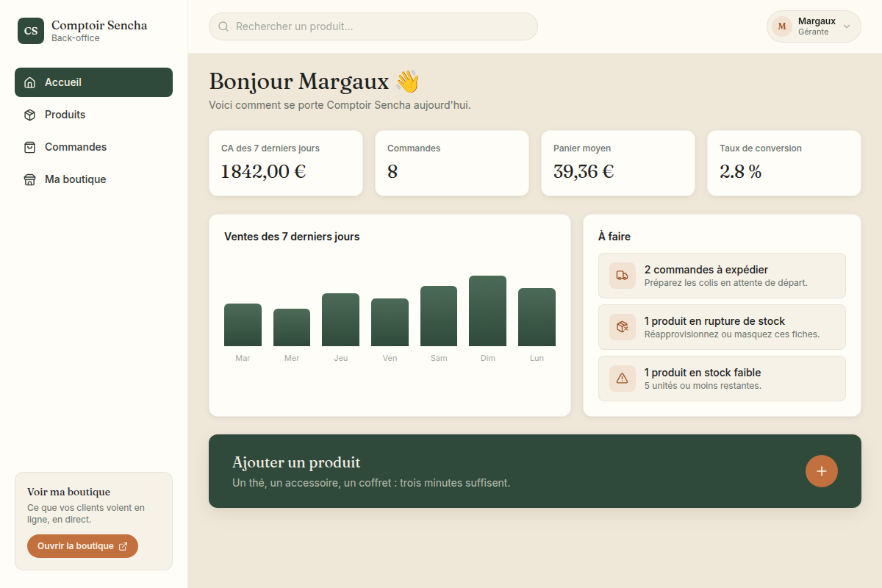Image resolution: width=882 pixels, height=588 pixels.
Task: Click the Ajouter un produit banner title
Action: [x=296, y=462]
